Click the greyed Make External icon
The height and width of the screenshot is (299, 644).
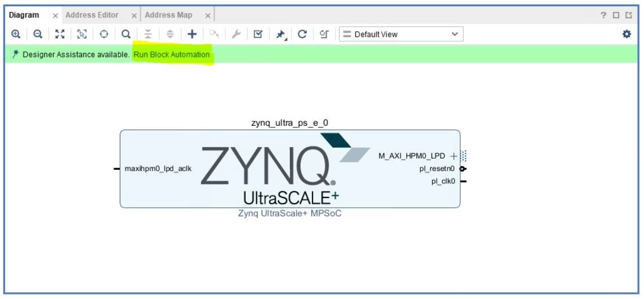click(214, 34)
